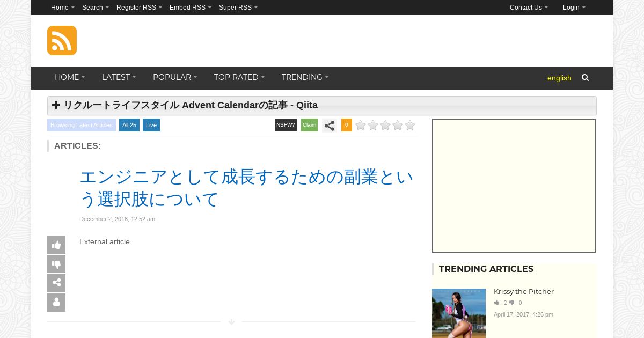
Task: Click the All 25 button
Action: pyautogui.click(x=129, y=125)
